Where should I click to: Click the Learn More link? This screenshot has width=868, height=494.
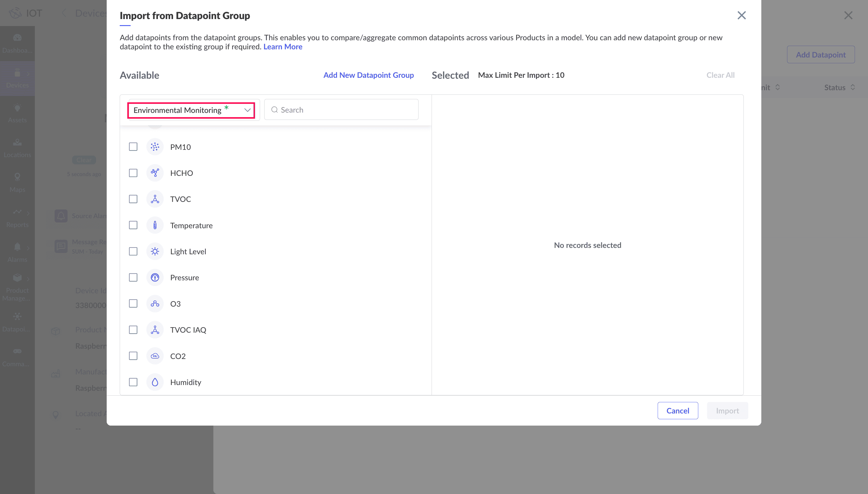pyautogui.click(x=282, y=47)
